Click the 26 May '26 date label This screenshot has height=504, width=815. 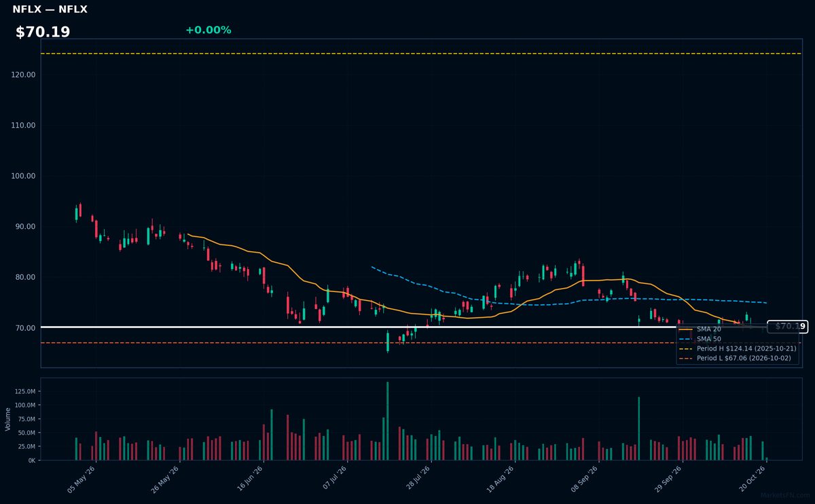pos(166,480)
